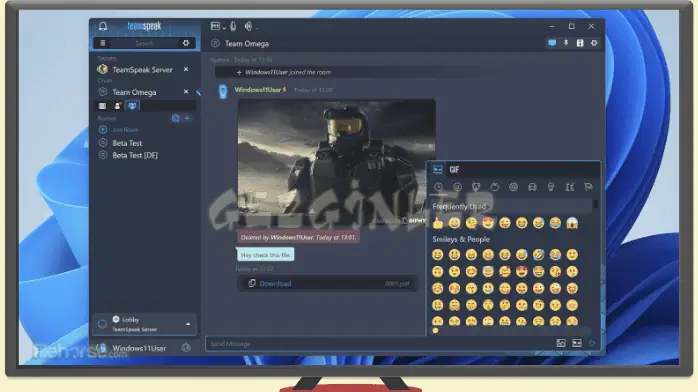Insert the thumbs up emoji
The height and width of the screenshot is (392, 698).
(438, 223)
